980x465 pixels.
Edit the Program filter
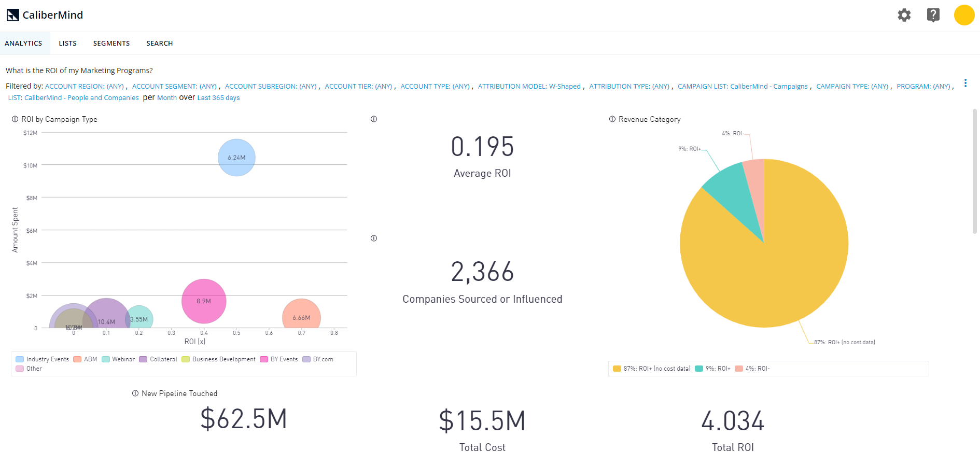923,87
